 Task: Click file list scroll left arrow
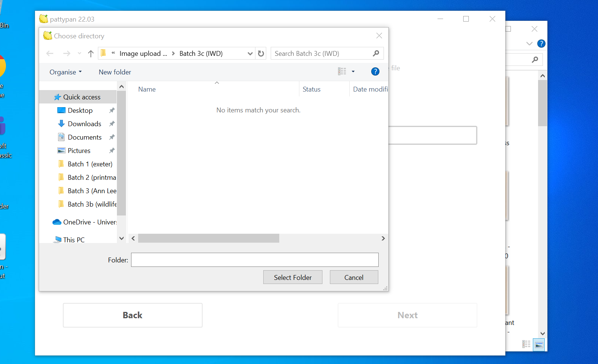tap(133, 239)
